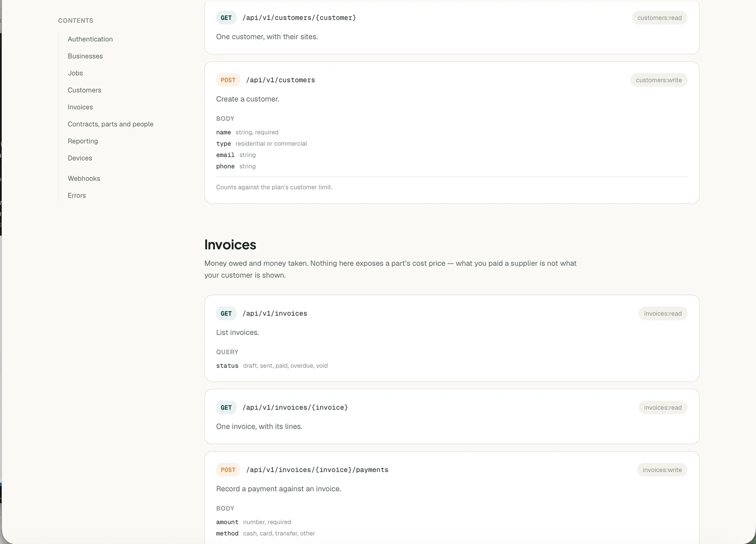Screen dimensions: 756x544
Task: Select the /api/v1/invoices/{invoice} path text
Action: (295, 407)
